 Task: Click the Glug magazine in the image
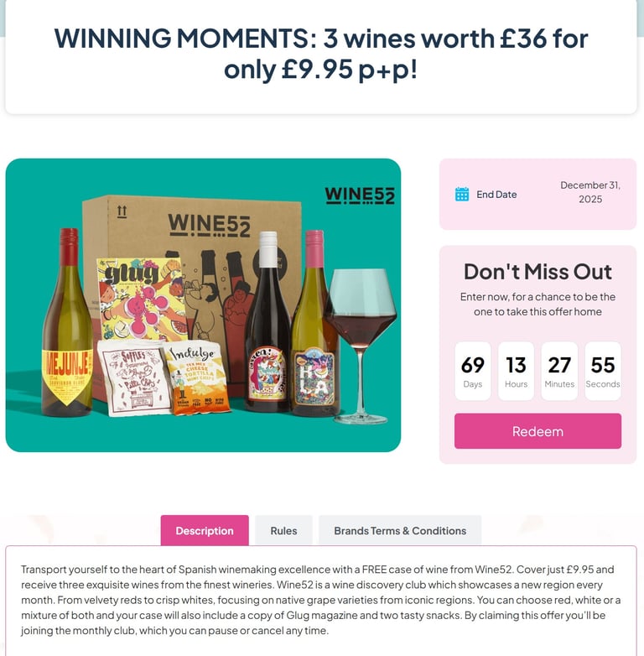[x=141, y=299]
